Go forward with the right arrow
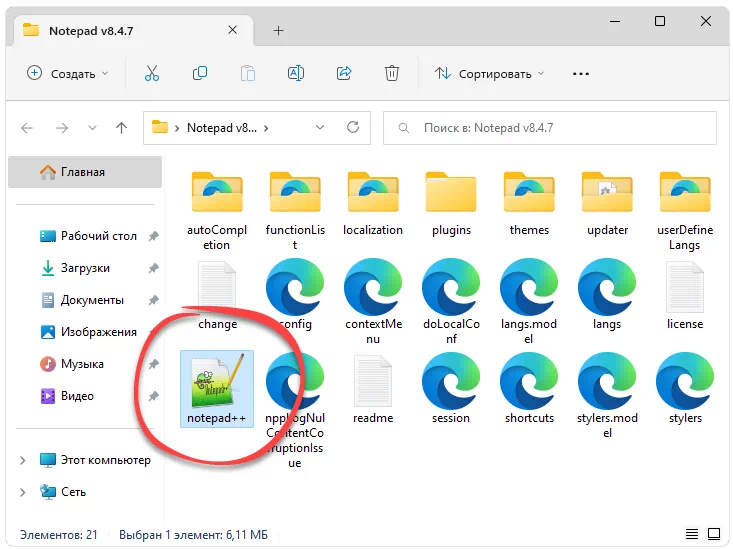The width and height of the screenshot is (733, 549). 62,128
